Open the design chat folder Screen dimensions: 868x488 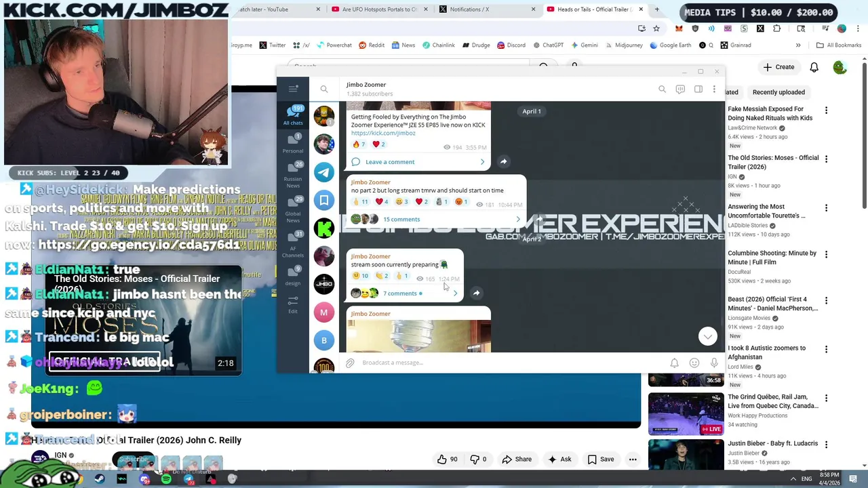pos(293,277)
